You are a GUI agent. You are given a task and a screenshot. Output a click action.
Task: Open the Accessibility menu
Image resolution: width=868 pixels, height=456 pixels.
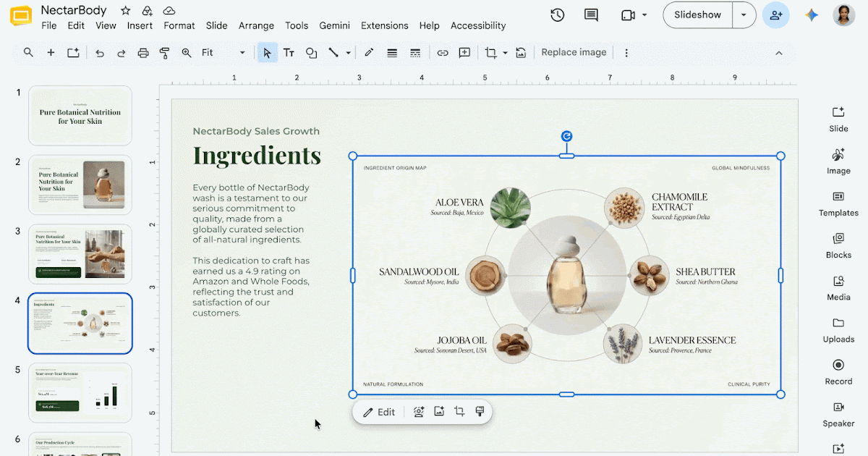coord(478,25)
